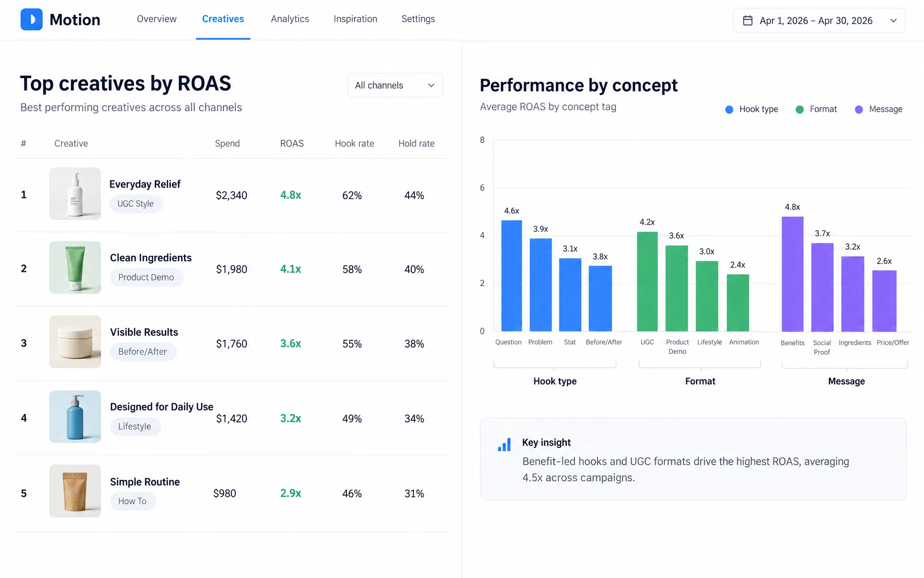The height and width of the screenshot is (578, 924).
Task: Open the date range chevron dropdown
Action: pyautogui.click(x=893, y=21)
